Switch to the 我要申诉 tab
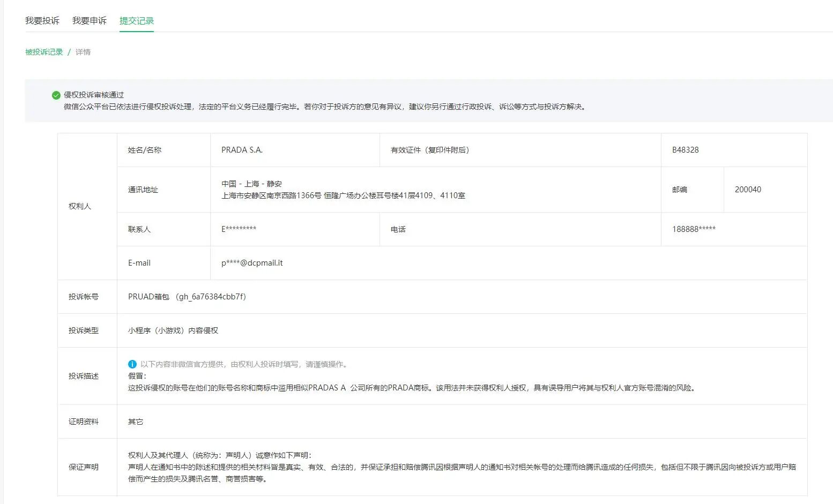This screenshot has width=833, height=504. click(x=90, y=20)
